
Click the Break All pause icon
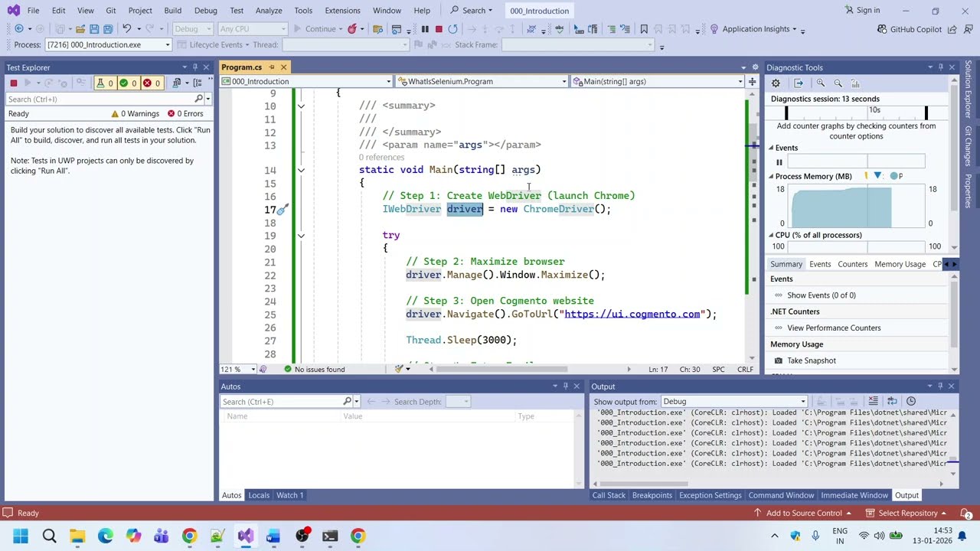(425, 29)
